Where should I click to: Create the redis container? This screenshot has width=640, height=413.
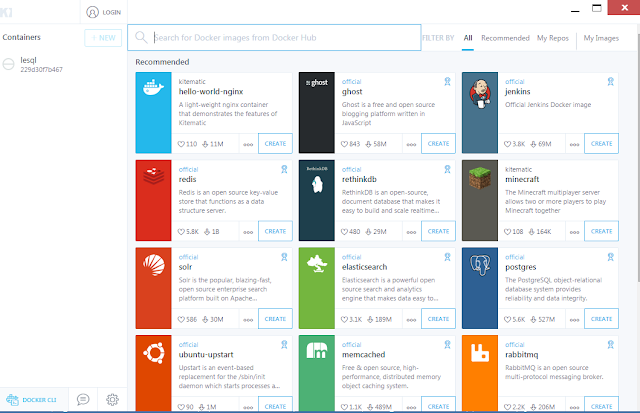pos(275,231)
